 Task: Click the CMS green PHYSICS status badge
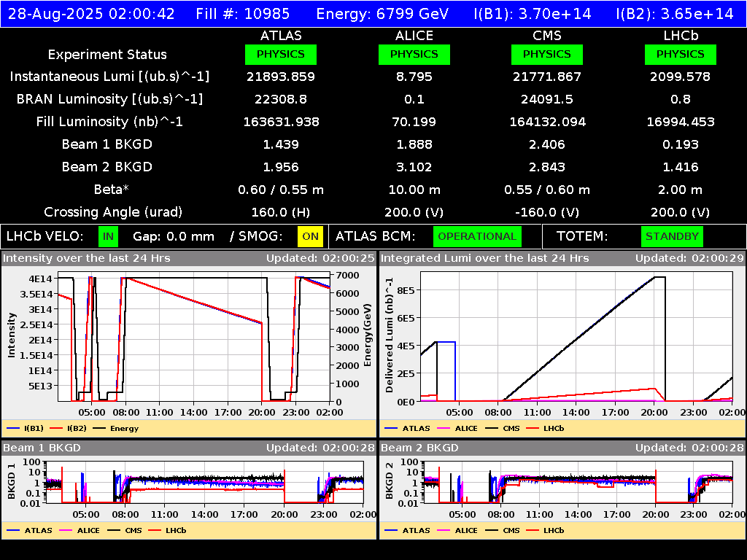pos(547,54)
